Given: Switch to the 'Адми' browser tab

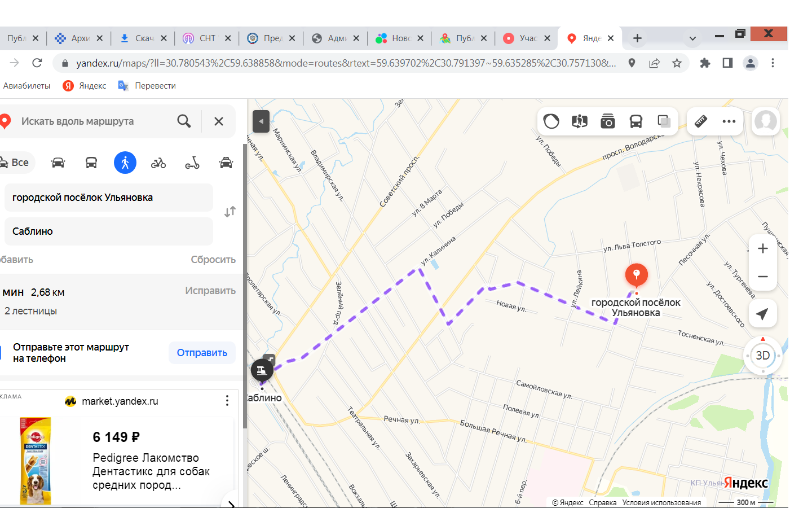Looking at the screenshot, I should tap(336, 38).
